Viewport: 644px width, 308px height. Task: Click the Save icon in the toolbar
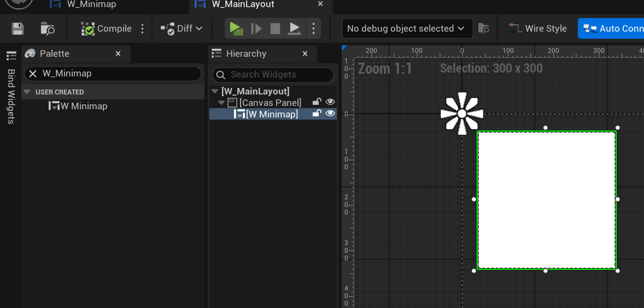(x=18, y=28)
